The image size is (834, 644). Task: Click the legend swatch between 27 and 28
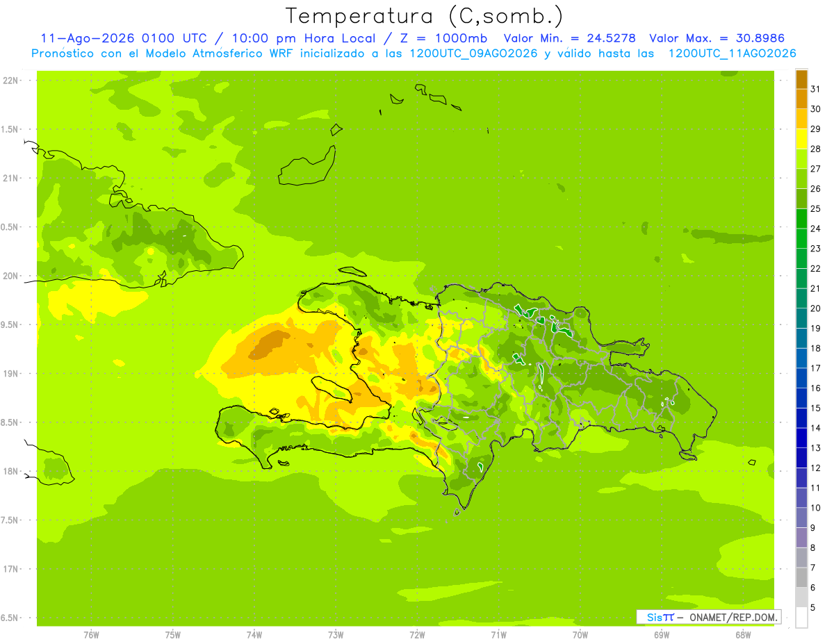pyautogui.click(x=801, y=159)
